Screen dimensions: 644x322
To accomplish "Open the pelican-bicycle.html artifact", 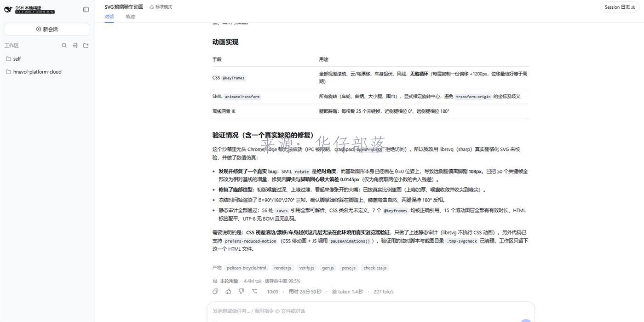I will pyautogui.click(x=246, y=268).
